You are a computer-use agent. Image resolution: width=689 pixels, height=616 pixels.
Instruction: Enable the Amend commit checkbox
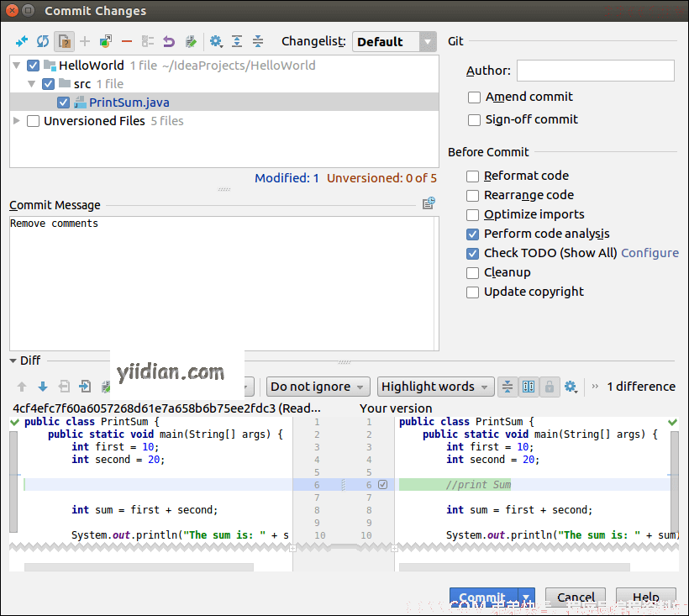point(474,97)
